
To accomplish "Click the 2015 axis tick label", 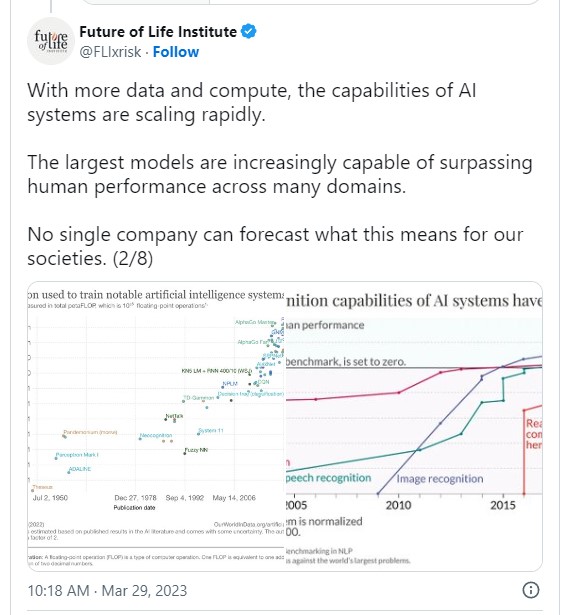I will (503, 505).
